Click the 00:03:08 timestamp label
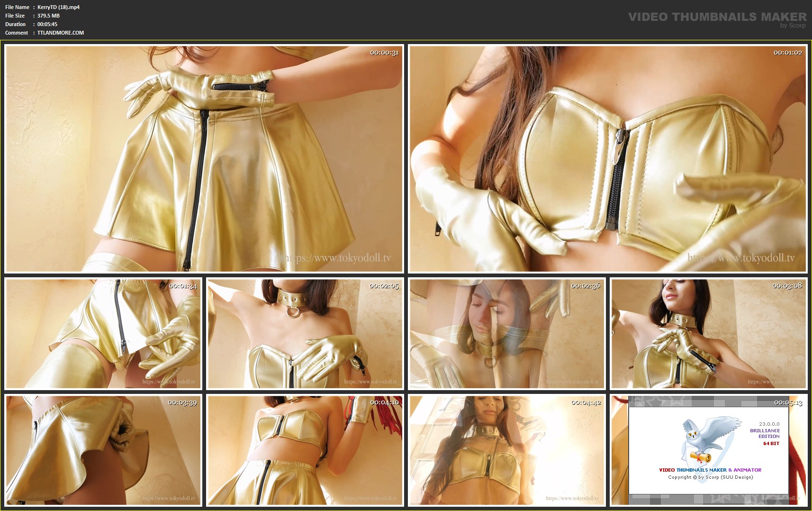This screenshot has height=511, width=812. (x=787, y=286)
